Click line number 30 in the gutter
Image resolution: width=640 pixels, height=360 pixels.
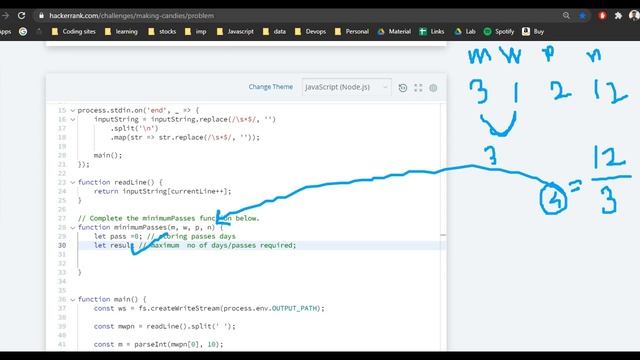point(62,245)
